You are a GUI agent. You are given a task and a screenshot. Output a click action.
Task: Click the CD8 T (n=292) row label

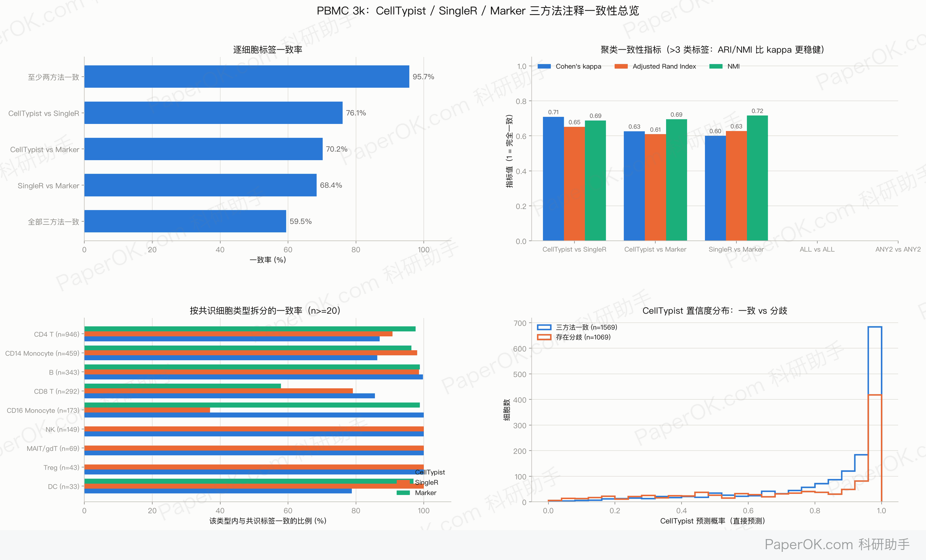56,391
